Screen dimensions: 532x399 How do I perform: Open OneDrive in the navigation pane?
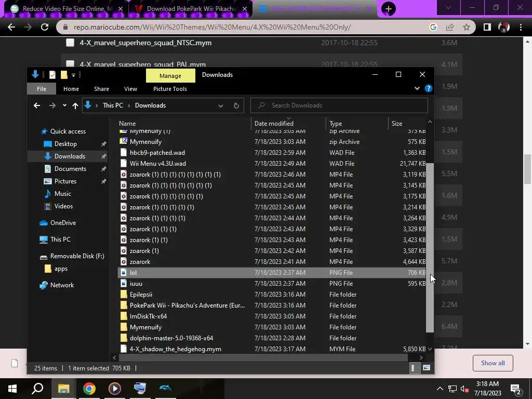tap(63, 223)
